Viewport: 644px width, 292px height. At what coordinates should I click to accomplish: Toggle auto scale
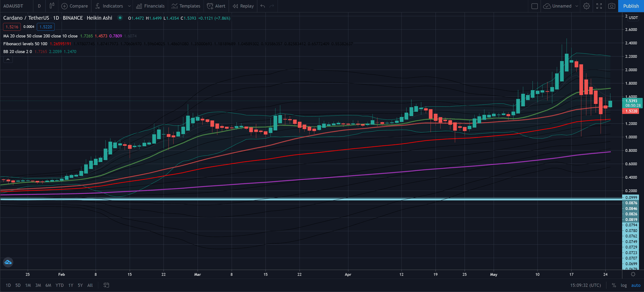(636, 285)
